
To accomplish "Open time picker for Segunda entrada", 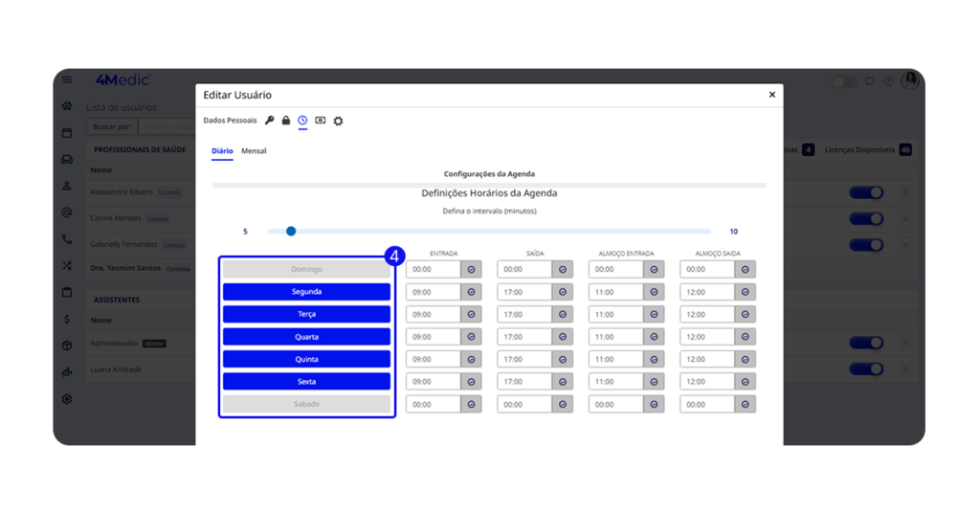I will coord(471,292).
